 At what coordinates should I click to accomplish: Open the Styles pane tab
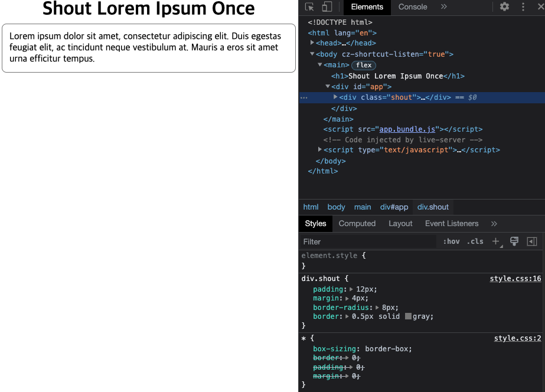pos(315,224)
